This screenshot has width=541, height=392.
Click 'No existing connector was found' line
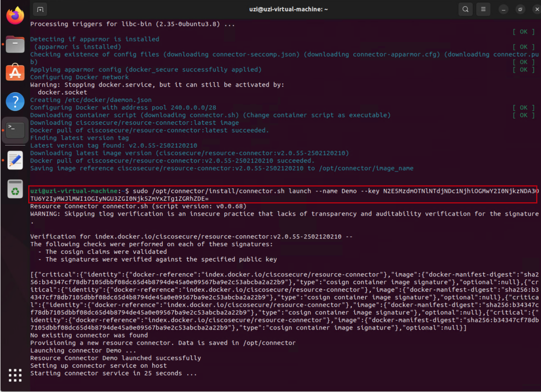tap(89, 335)
